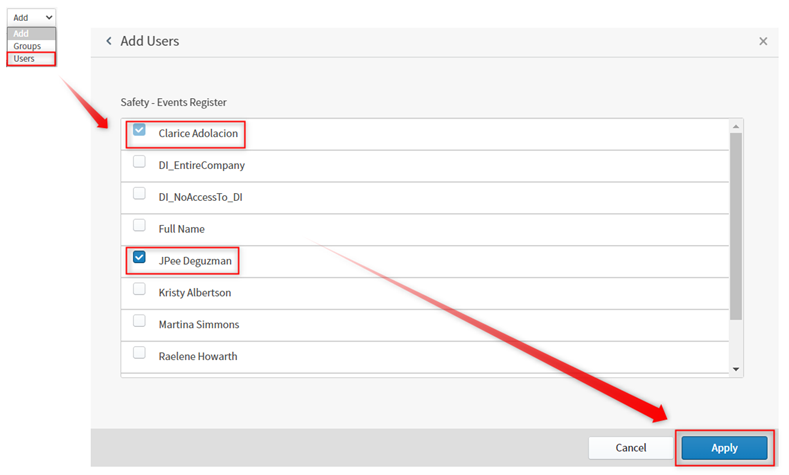Viewport: 789px width, 475px height.
Task: Tick the DI_NoAccessTo_DI checkbox
Action: (139, 195)
